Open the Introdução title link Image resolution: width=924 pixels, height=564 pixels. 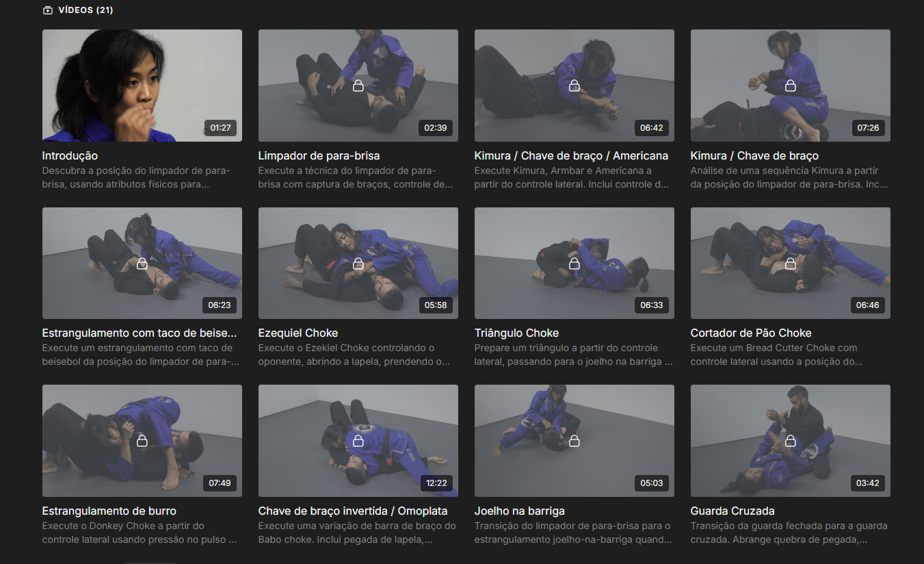(x=70, y=156)
